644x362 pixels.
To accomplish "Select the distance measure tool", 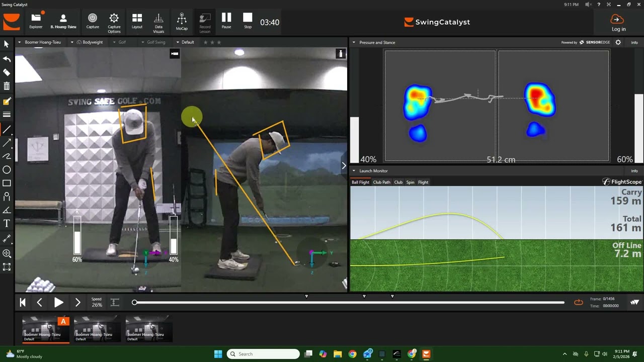I will (x=7, y=238).
